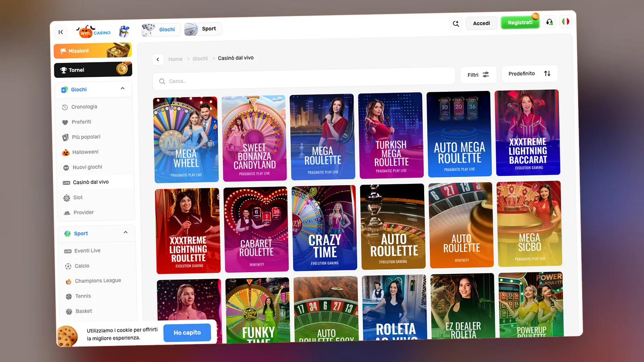The width and height of the screenshot is (644, 362).
Task: Open Preferiti favorites in sidebar
Action: [x=76, y=122]
